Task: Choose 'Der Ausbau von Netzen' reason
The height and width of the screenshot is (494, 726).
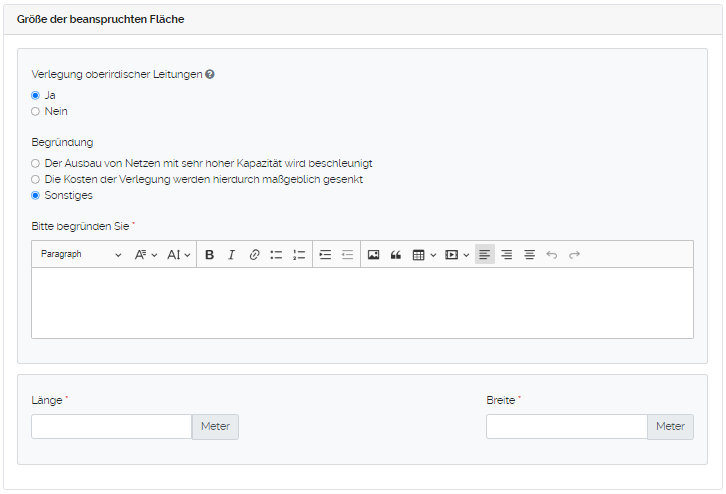Action: coord(36,163)
